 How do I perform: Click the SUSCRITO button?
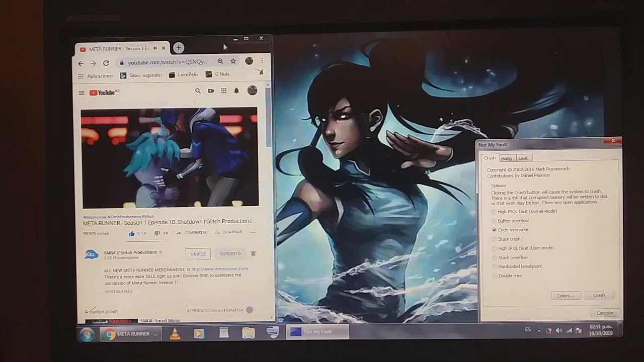click(x=230, y=253)
